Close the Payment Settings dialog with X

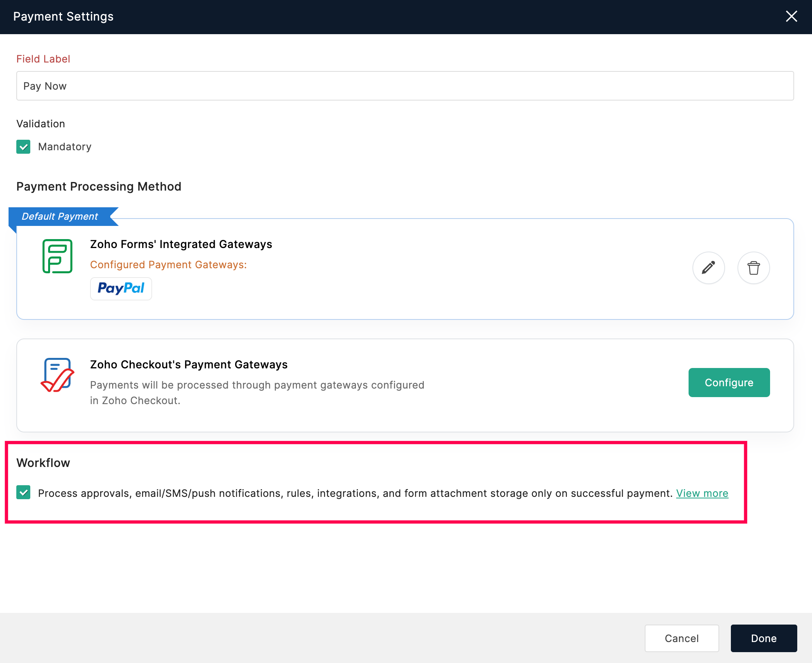791,16
